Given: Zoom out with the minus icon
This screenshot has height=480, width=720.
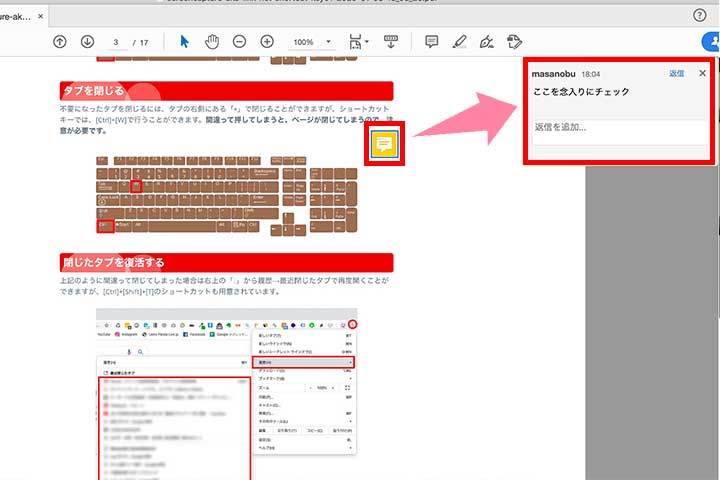Looking at the screenshot, I should [240, 42].
